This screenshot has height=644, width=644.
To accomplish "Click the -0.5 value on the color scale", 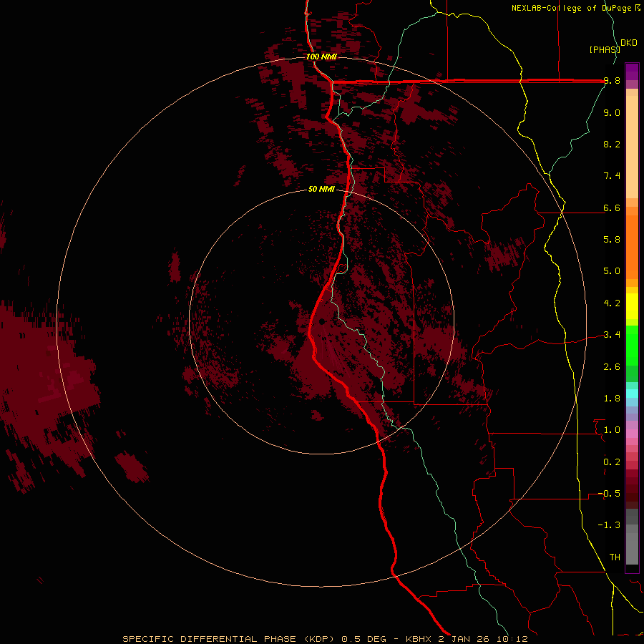I will (609, 494).
